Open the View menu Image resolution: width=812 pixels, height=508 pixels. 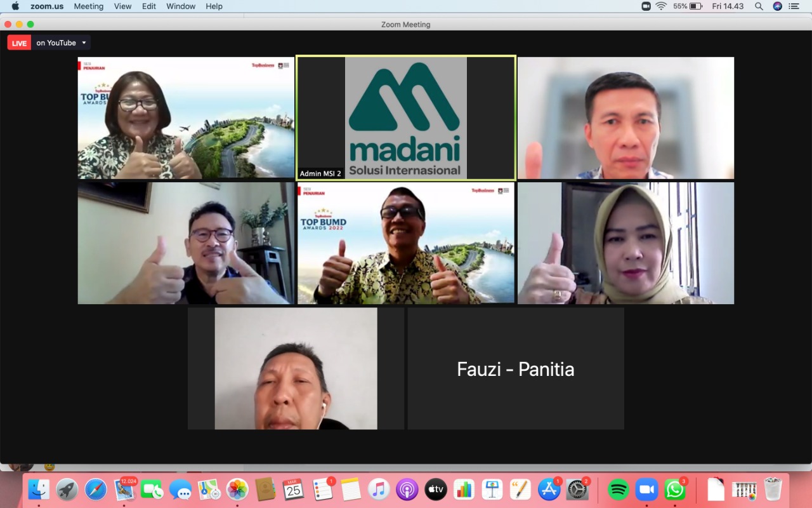coord(122,6)
